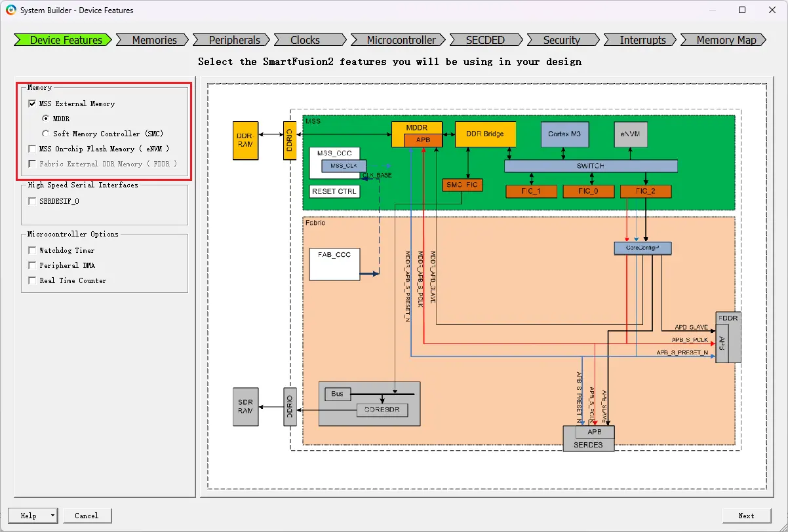788x532 pixels.
Task: Click the DDR RAM block
Action: (246, 140)
